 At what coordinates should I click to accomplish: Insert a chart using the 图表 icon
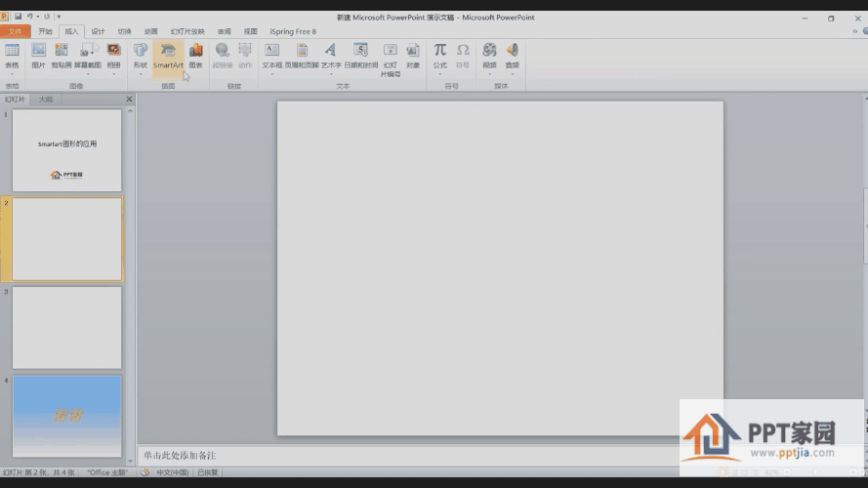coord(195,56)
